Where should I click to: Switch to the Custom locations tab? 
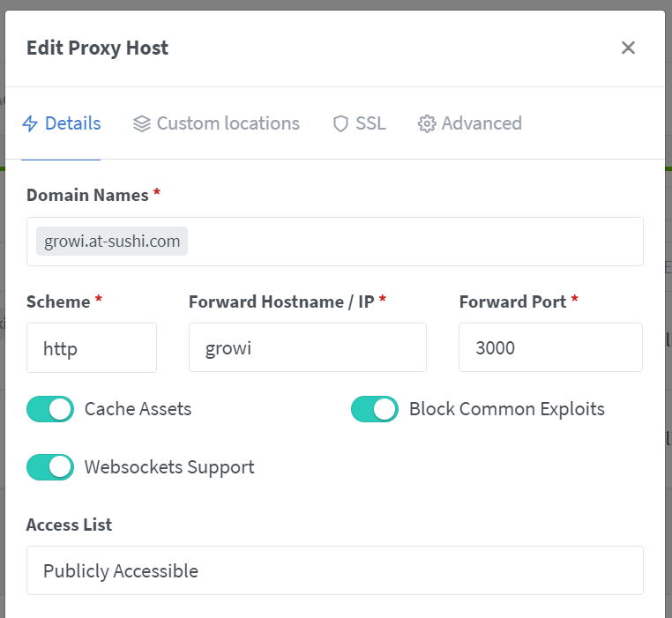[216, 123]
